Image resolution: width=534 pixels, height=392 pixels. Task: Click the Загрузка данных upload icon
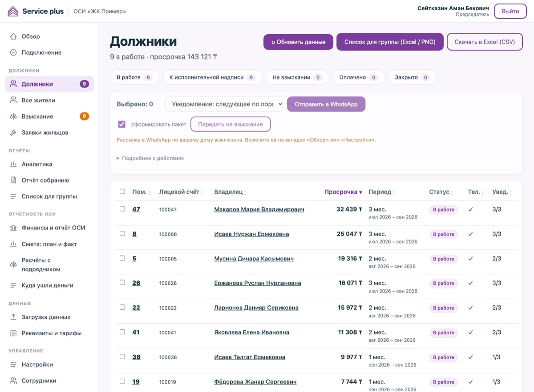(x=13, y=317)
